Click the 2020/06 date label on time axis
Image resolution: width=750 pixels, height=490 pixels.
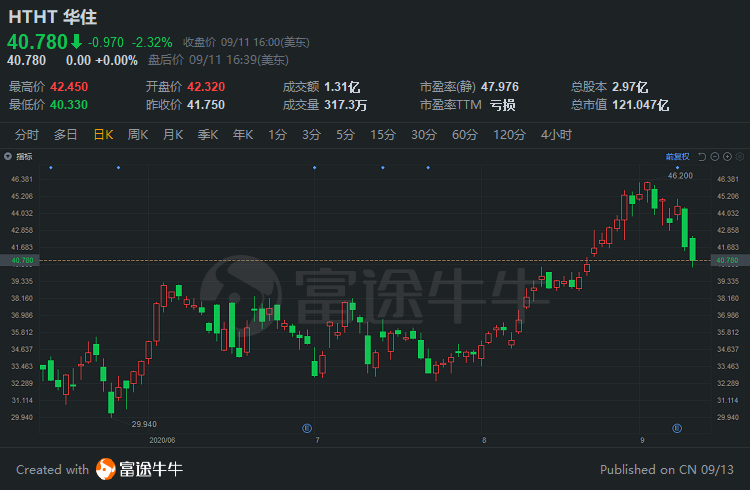click(x=162, y=440)
